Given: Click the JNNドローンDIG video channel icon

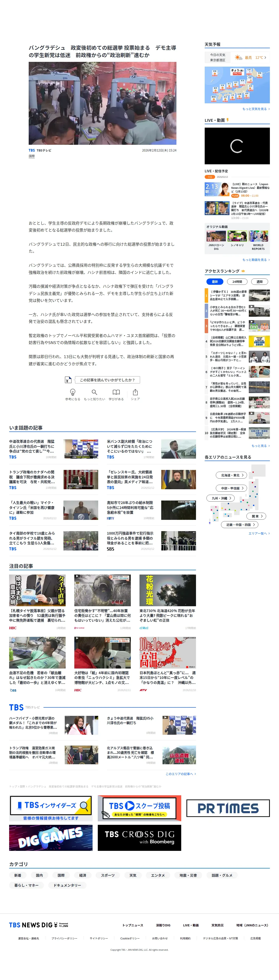Looking at the screenshot, I should click(x=216, y=236).
